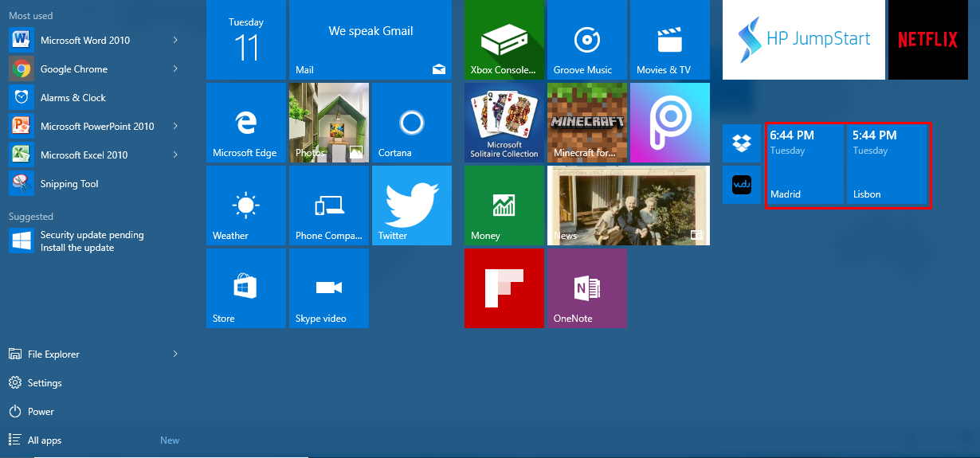Open Xbox Console Companion tile
Screen dimensions: 980x458
point(504,40)
